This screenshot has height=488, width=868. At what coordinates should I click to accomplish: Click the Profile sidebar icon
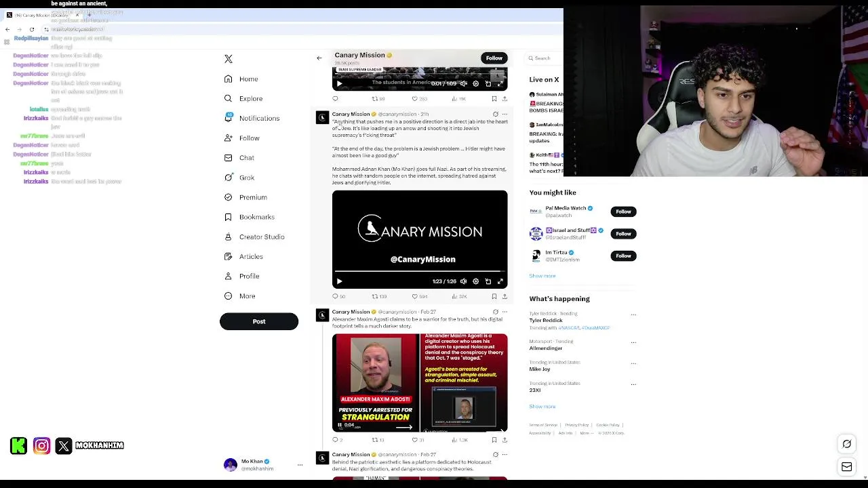click(x=229, y=276)
